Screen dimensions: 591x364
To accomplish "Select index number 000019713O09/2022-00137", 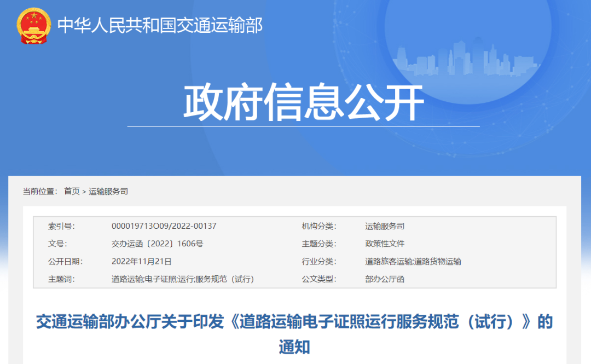I will pos(164,226).
